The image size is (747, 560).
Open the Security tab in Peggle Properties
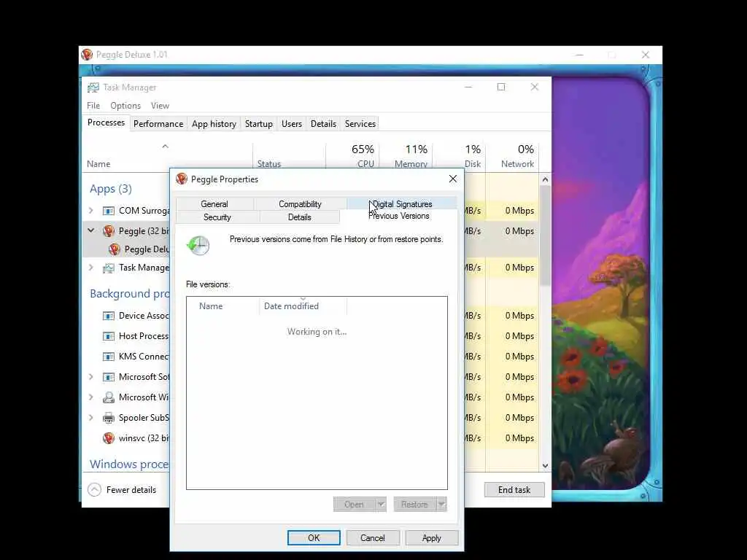tap(217, 217)
